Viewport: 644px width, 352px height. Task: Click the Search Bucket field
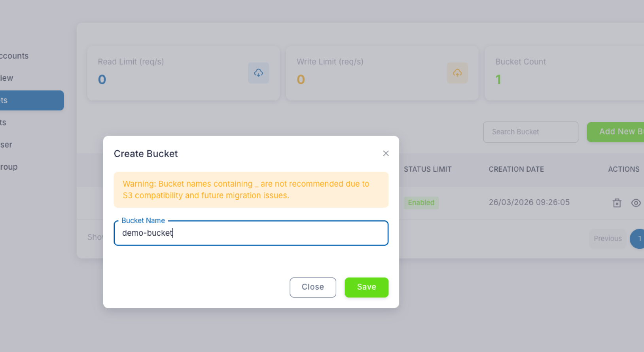(530, 132)
